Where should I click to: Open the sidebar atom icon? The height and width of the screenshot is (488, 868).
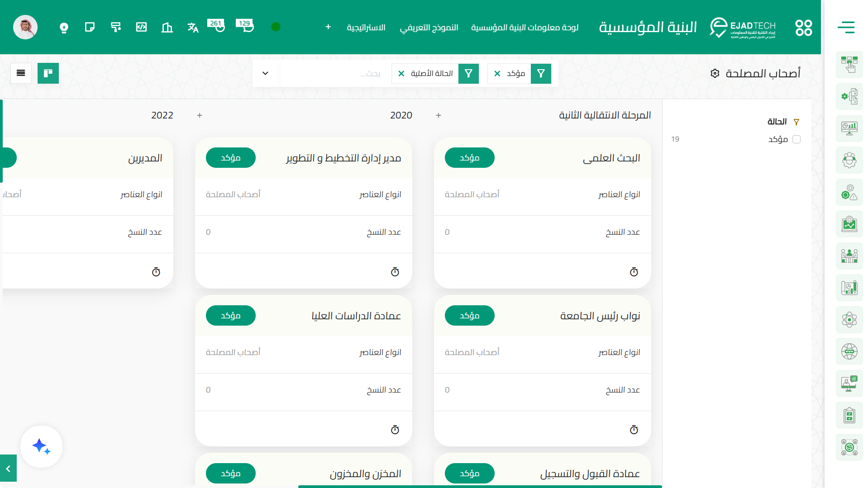[849, 320]
